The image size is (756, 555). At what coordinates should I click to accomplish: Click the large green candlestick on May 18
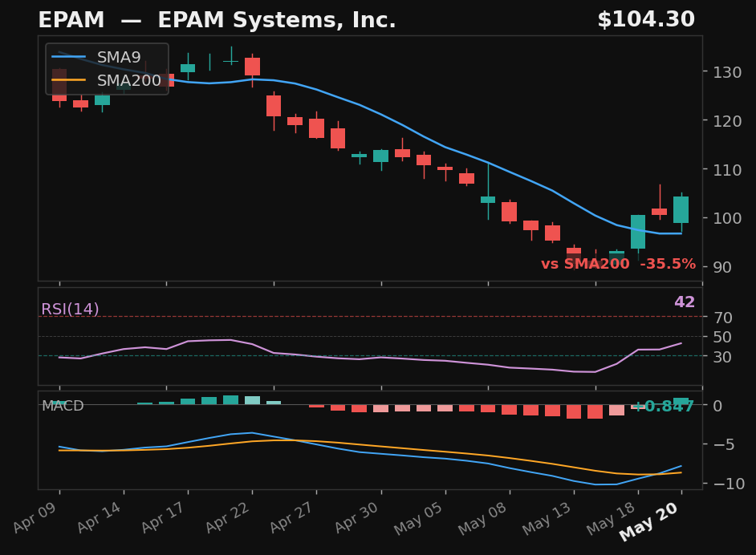click(x=638, y=232)
